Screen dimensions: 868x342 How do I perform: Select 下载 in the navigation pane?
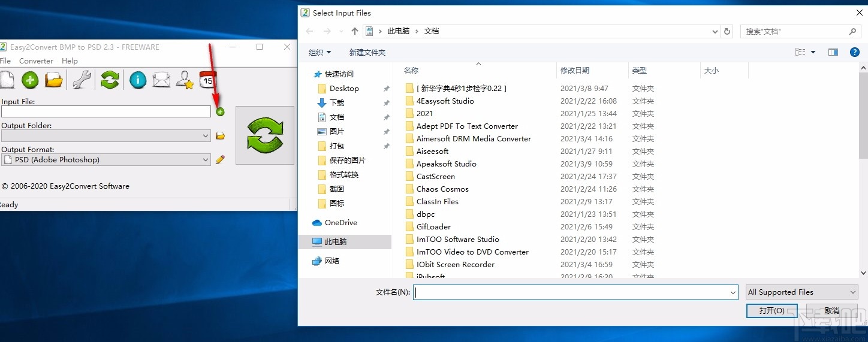[337, 102]
